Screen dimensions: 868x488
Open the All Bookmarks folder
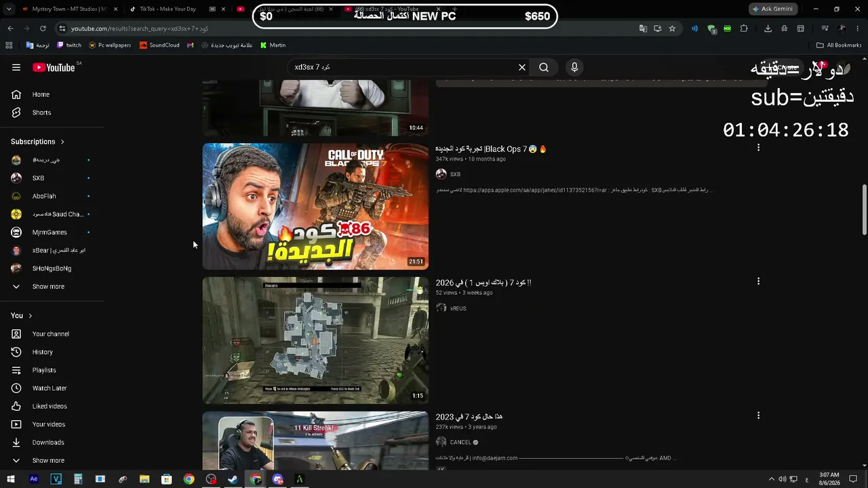tap(839, 45)
